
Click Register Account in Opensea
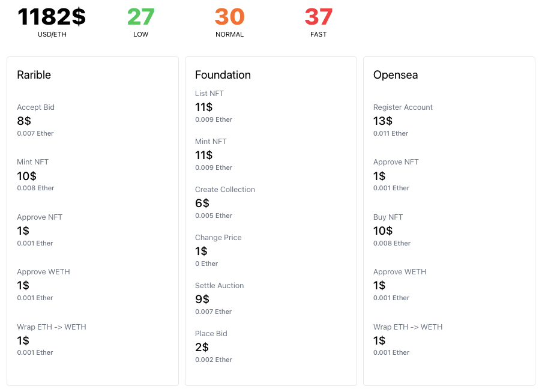pyautogui.click(x=403, y=107)
